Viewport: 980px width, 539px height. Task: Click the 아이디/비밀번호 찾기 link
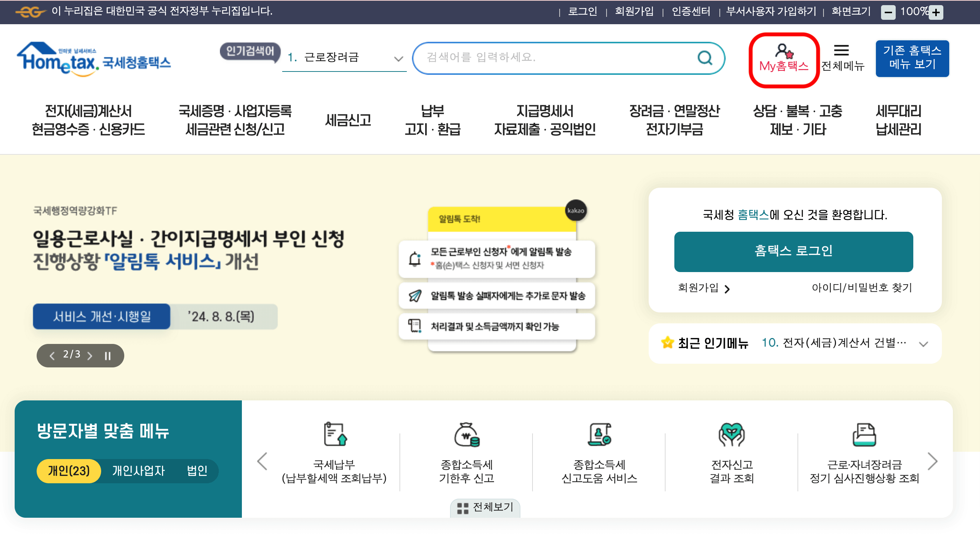pos(862,288)
